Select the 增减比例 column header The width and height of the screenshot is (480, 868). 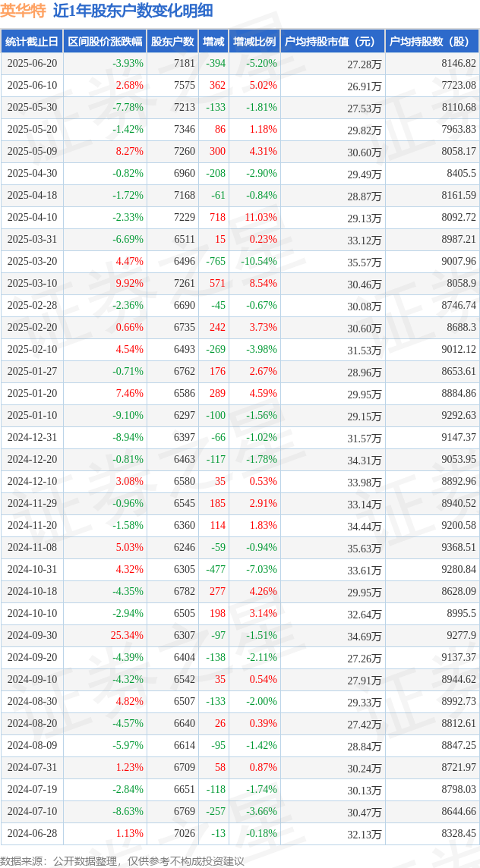point(254,42)
